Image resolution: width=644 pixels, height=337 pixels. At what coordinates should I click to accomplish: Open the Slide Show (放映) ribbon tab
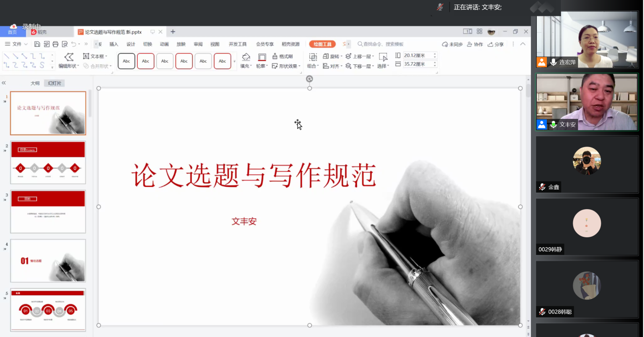[x=181, y=44]
